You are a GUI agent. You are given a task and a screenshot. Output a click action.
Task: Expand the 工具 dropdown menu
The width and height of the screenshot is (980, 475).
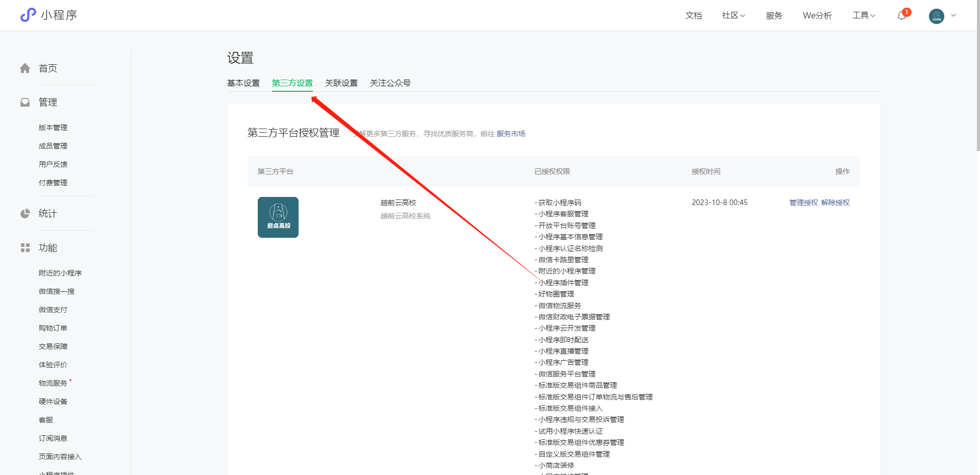(x=864, y=15)
